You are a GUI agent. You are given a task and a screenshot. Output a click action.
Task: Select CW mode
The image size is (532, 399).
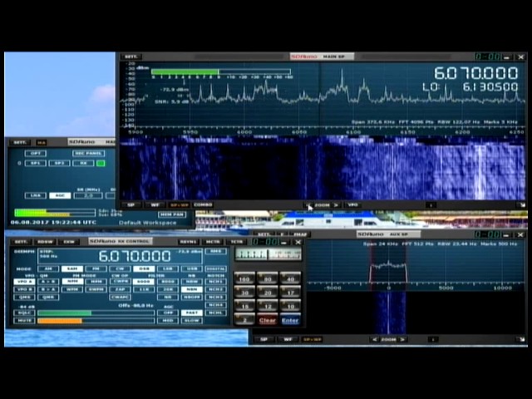[120, 268]
